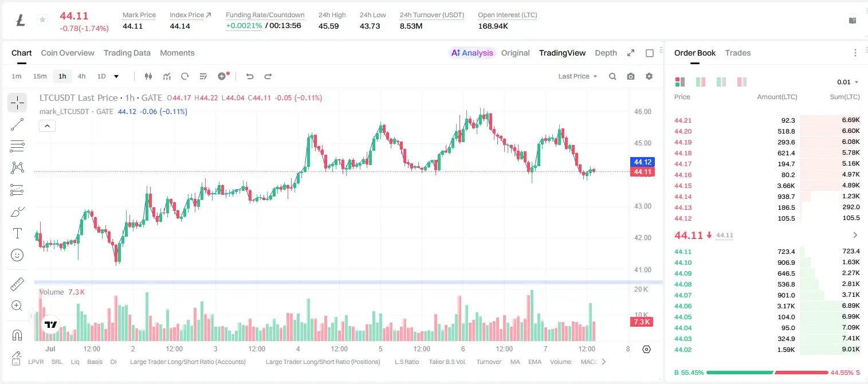This screenshot has width=868, height=384.
Task: Open the emoji sticker tool
Action: pyautogui.click(x=17, y=255)
